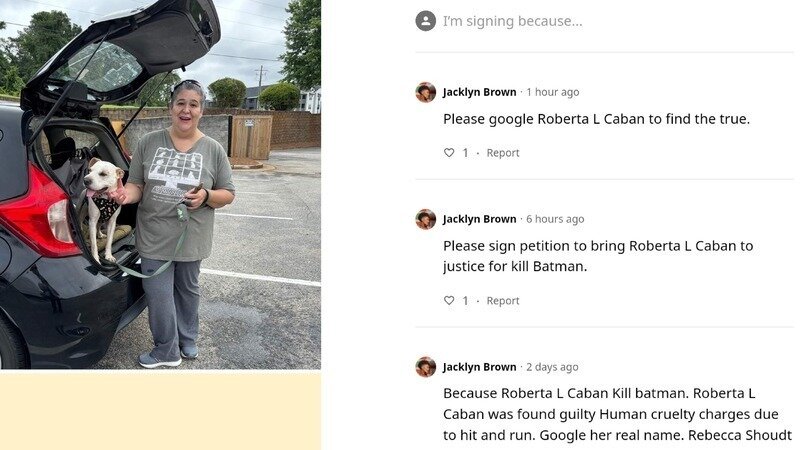Open Jacklyn Brown's avatar on the 6 hours ago comment
Image resolution: width=800 pixels, height=450 pixels.
[x=426, y=219]
